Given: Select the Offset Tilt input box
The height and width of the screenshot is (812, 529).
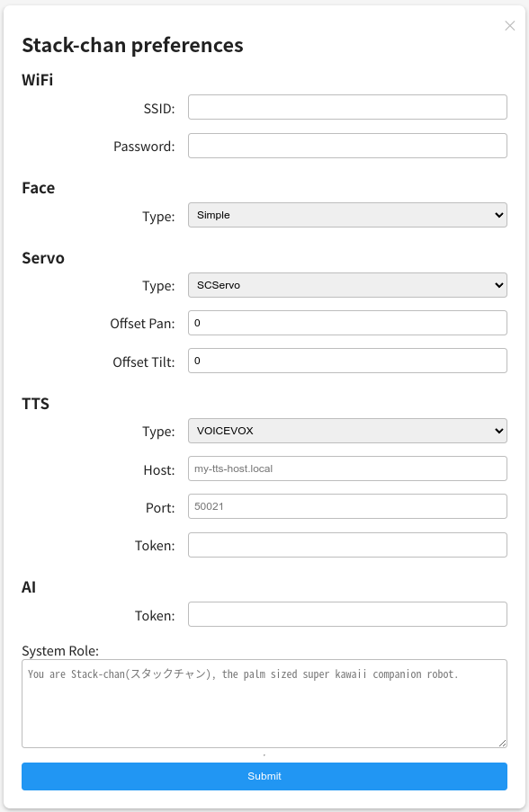Looking at the screenshot, I should pos(347,361).
